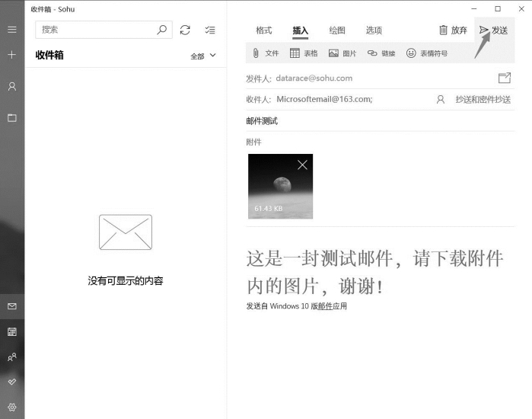The image size is (532, 419).
Task: Send the email with 发送
Action: tap(494, 30)
